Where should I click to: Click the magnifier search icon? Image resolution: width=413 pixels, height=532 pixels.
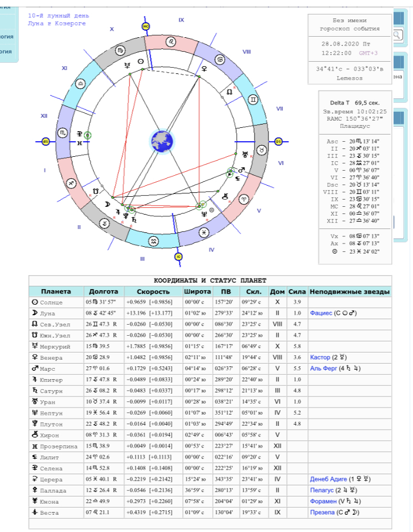pyautogui.click(x=398, y=35)
